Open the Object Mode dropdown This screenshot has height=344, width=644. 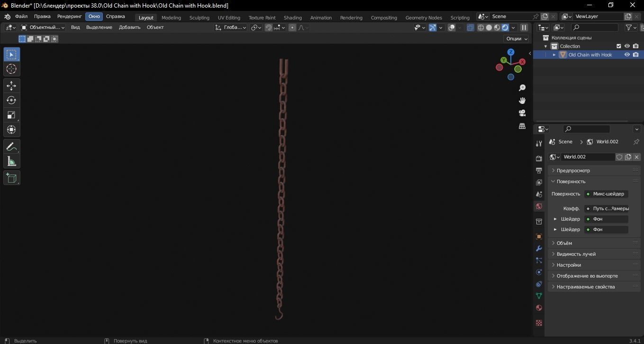click(x=43, y=28)
